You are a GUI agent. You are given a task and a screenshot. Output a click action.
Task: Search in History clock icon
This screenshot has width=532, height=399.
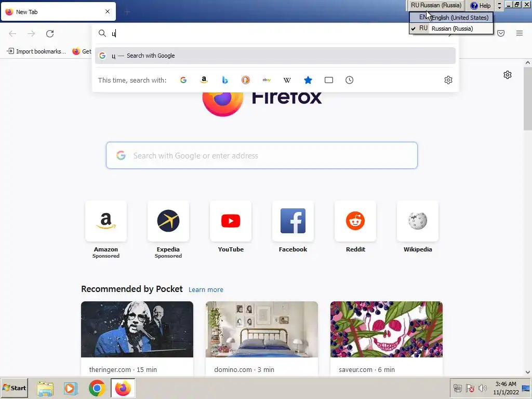tap(350, 80)
